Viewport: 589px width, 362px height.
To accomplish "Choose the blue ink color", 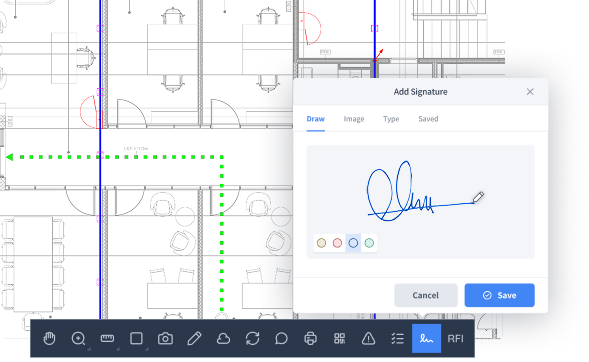I will tap(353, 243).
